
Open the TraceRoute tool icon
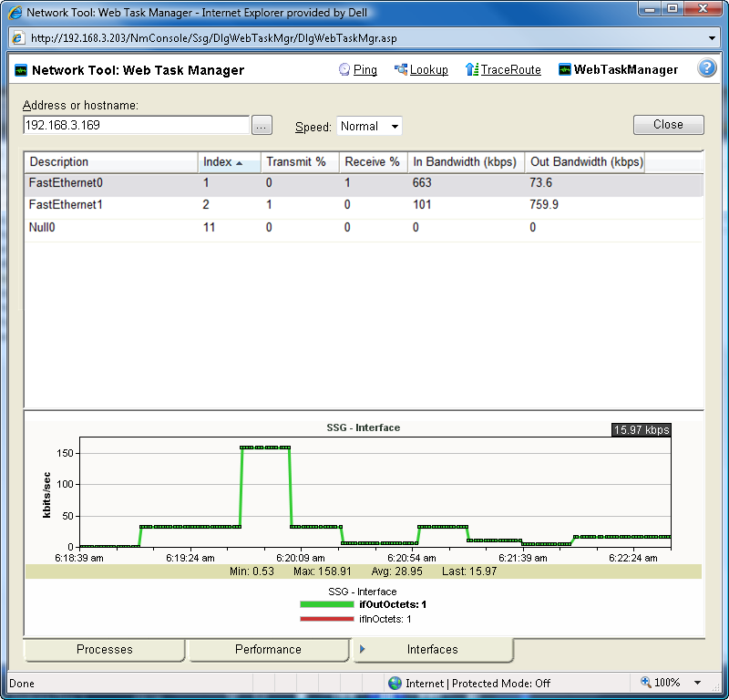click(473, 69)
